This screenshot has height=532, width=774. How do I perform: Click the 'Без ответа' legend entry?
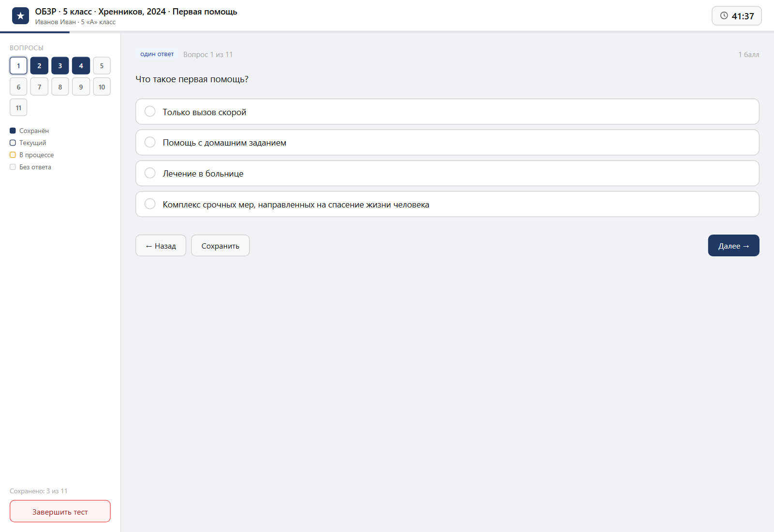pyautogui.click(x=30, y=167)
